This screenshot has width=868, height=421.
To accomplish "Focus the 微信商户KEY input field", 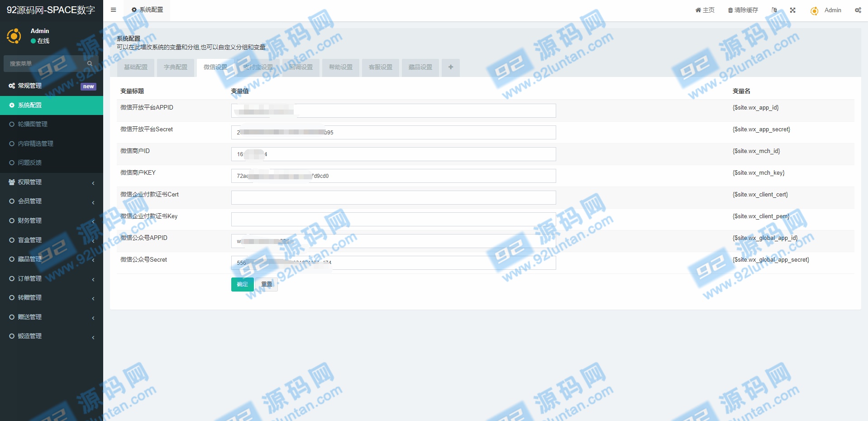I will click(393, 176).
